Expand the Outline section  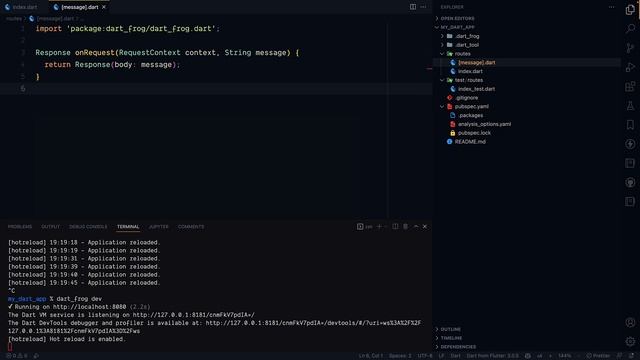[x=451, y=329]
